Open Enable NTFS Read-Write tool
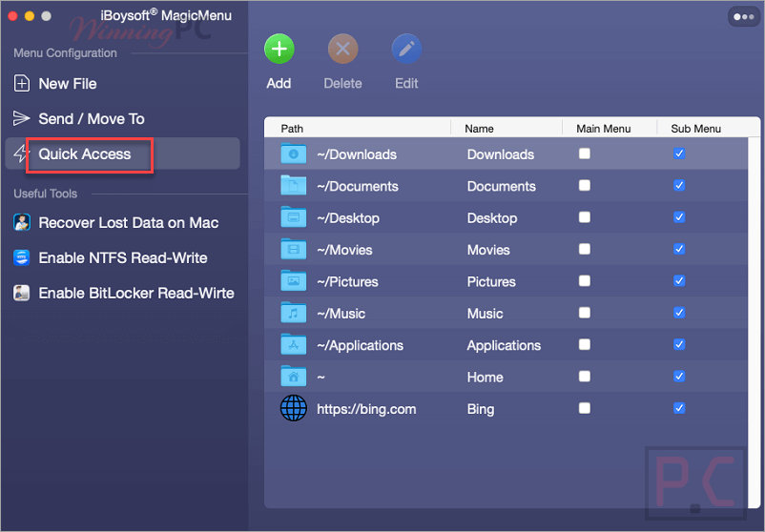This screenshot has width=765, height=532. [122, 257]
